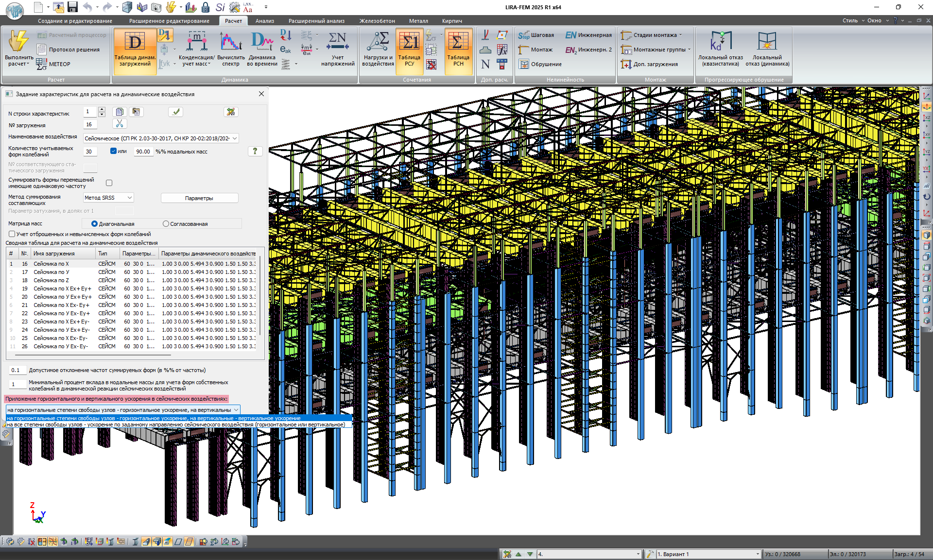The height and width of the screenshot is (560, 933).
Task: Select the Сейсмика по Z table row
Action: click(x=51, y=280)
